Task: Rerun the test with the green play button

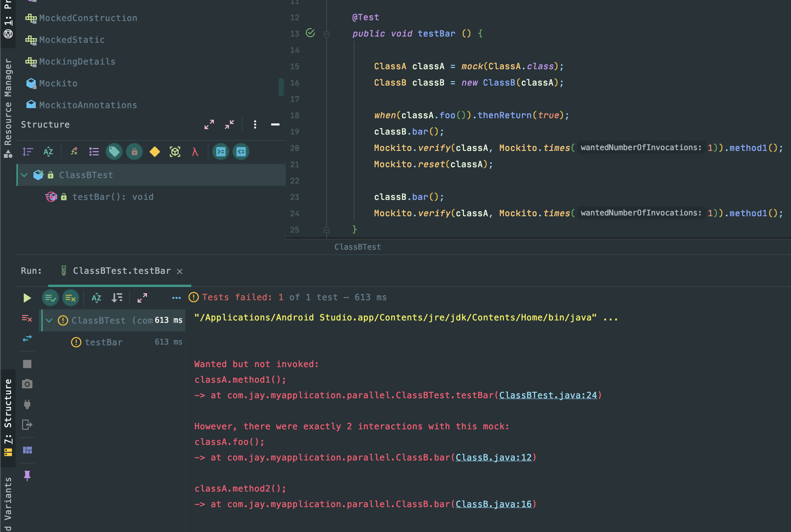Action: [27, 298]
